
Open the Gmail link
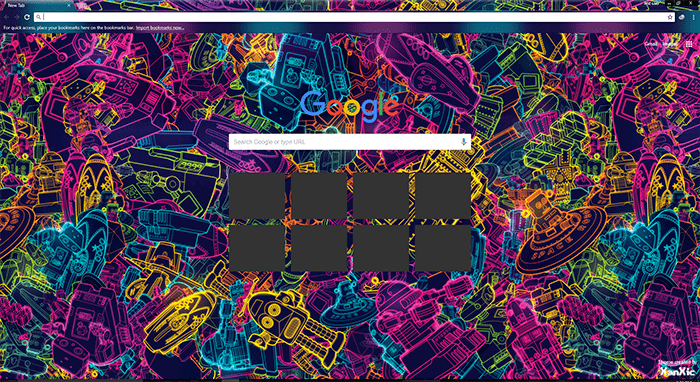(x=651, y=44)
